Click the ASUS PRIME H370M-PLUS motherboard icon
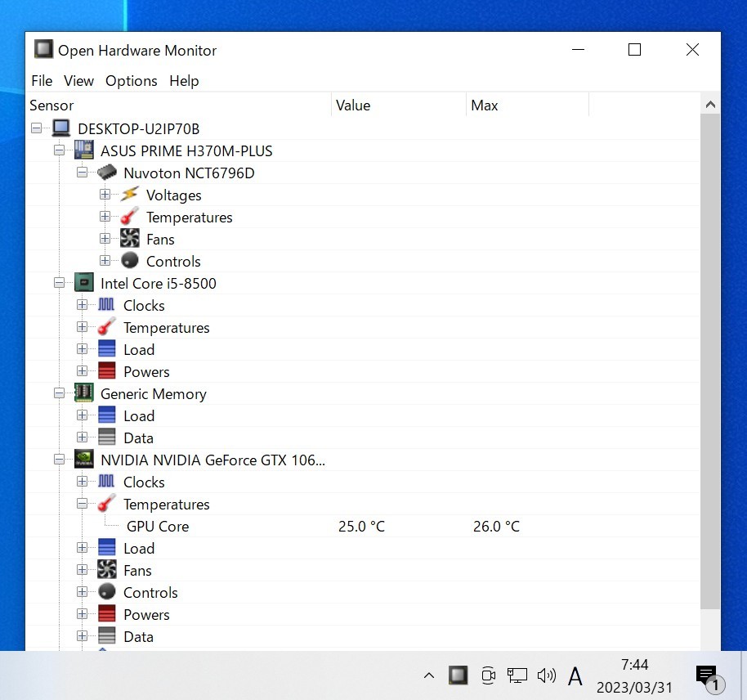Viewport: 747px width, 700px height. pyautogui.click(x=84, y=150)
